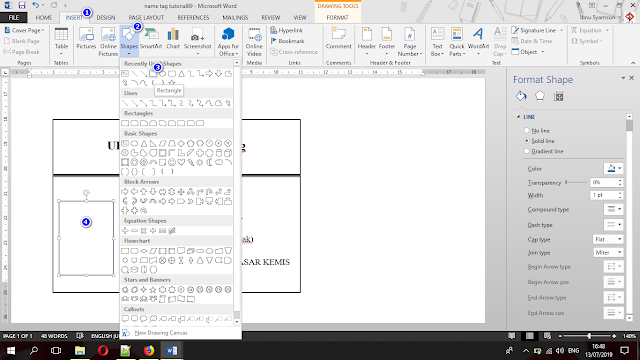Click the Page Break button
Screen dimensions: 640x360
(x=22, y=52)
